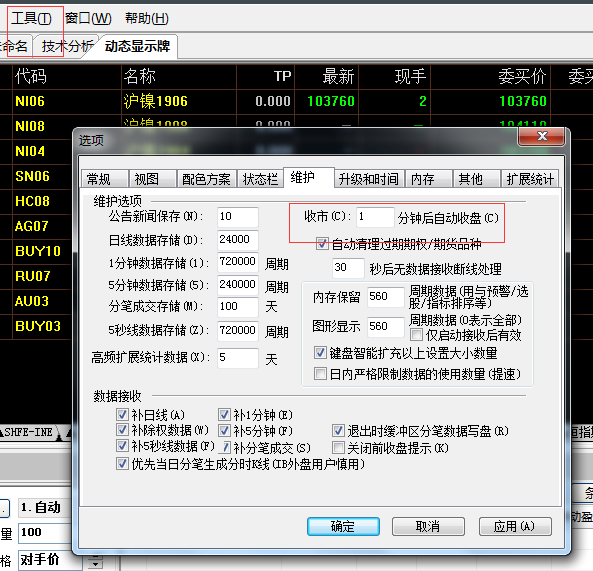Open the 帮助(H) menu
The width and height of the screenshot is (593, 571).
(147, 18)
